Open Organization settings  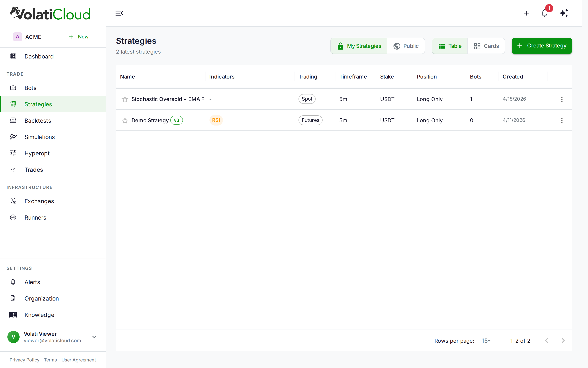[x=53, y=298]
